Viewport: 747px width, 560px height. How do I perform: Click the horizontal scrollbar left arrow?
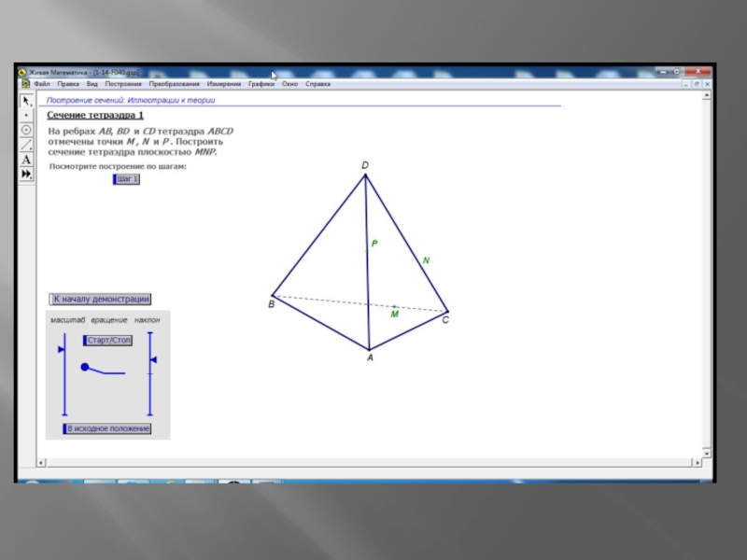(40, 462)
